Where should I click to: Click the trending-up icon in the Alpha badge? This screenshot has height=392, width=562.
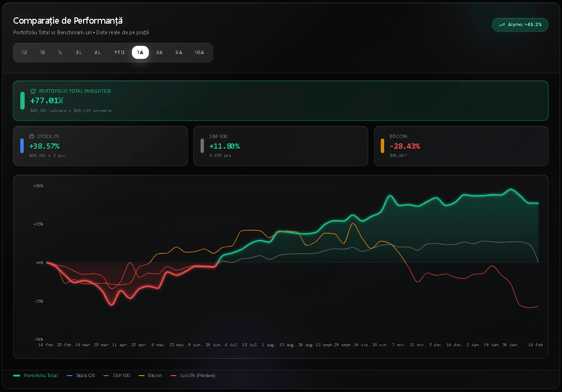pyautogui.click(x=503, y=25)
